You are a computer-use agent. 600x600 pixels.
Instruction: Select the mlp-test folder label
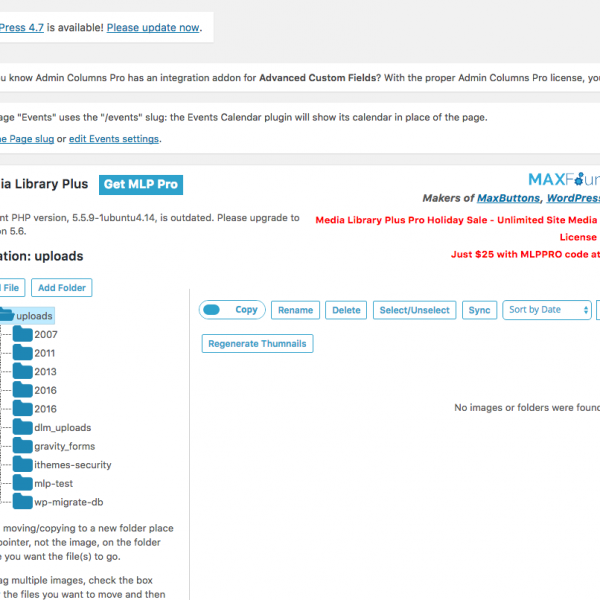[54, 483]
